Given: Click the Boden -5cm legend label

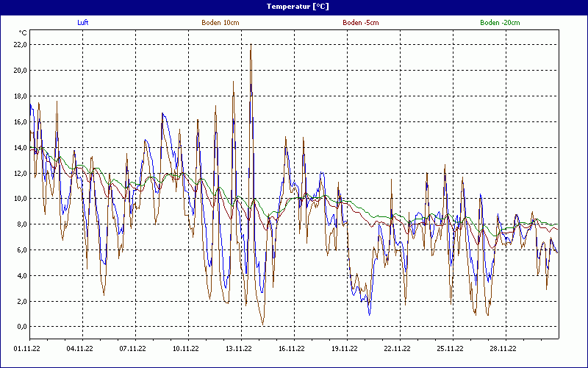Looking at the screenshot, I should pyautogui.click(x=360, y=23).
